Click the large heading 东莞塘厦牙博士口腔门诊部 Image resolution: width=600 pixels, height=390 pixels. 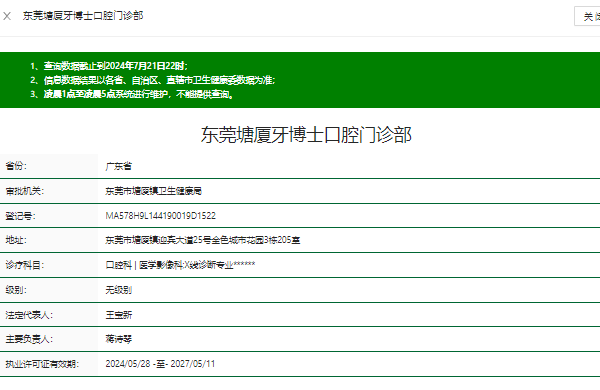pos(306,135)
